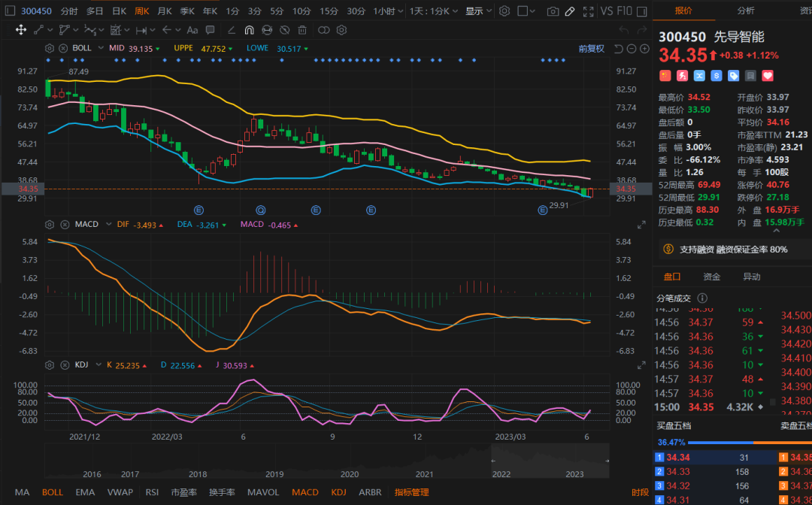
Task: Open the 1天:1分K dropdown
Action: click(433, 11)
